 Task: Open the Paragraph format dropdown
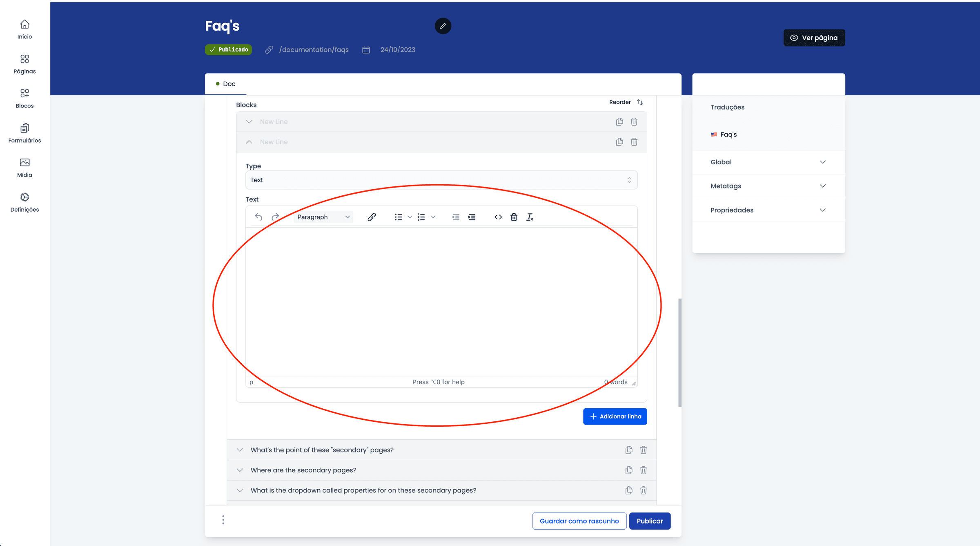click(323, 217)
